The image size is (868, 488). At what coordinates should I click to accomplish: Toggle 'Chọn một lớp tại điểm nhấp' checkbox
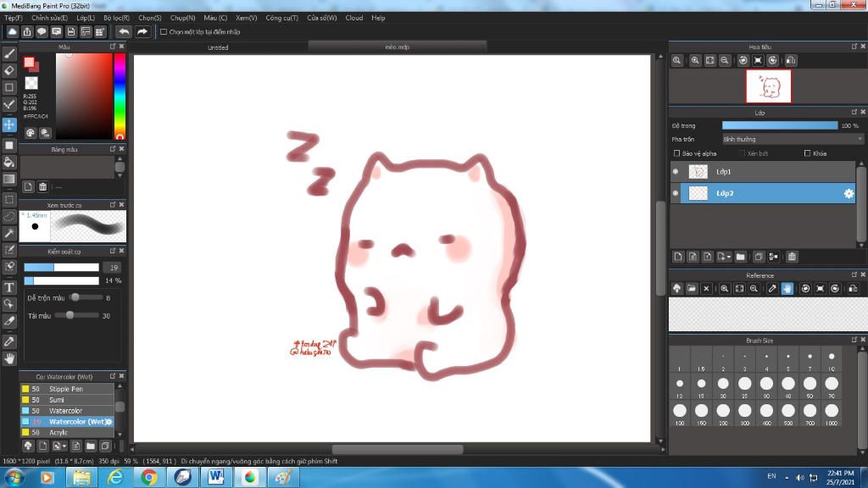click(164, 32)
